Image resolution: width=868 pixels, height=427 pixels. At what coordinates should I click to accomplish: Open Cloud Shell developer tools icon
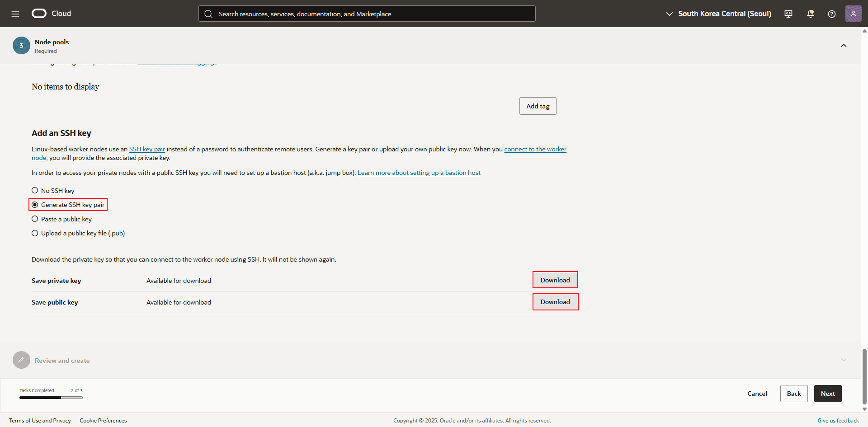(x=788, y=14)
